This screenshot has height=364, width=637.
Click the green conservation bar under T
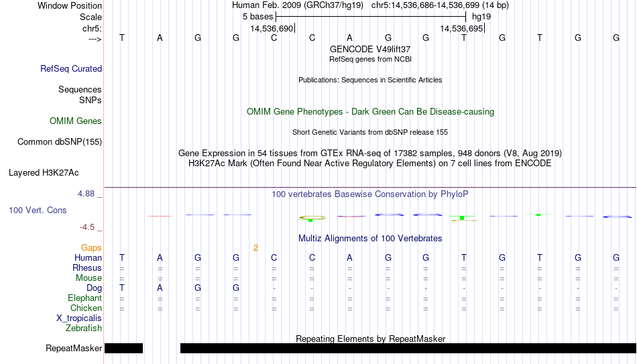tap(462, 218)
